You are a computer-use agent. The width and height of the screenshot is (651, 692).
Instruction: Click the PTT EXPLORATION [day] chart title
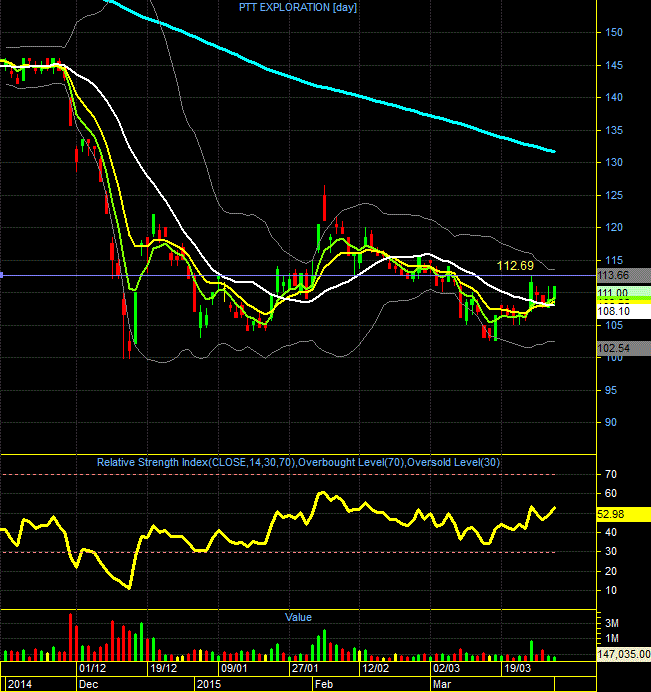pyautogui.click(x=298, y=8)
